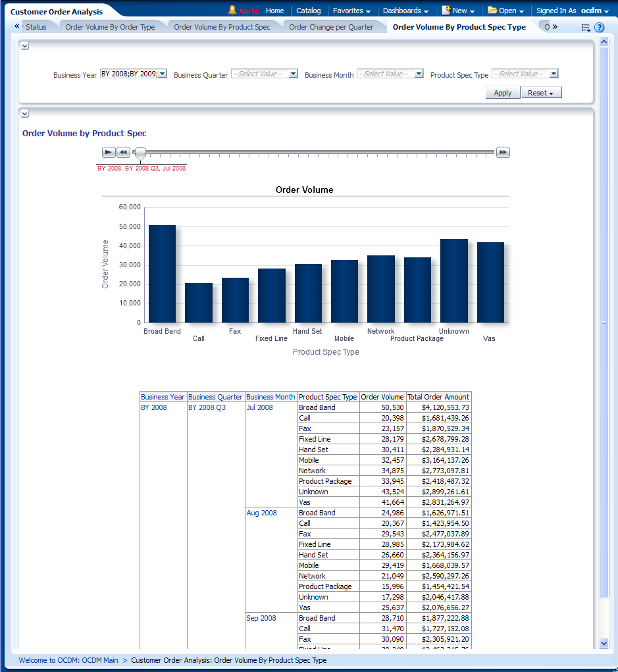Open the page options menu icon
The width and height of the screenshot is (618, 672).
click(586, 28)
